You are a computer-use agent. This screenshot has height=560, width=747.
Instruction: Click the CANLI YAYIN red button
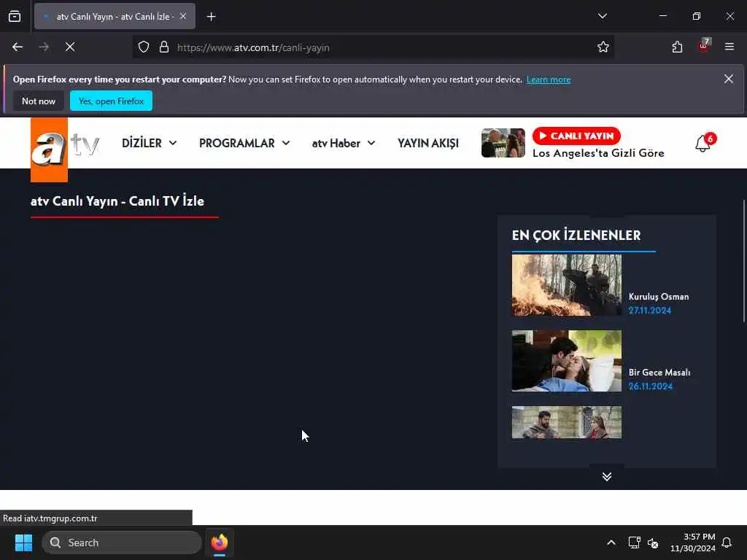[576, 136]
